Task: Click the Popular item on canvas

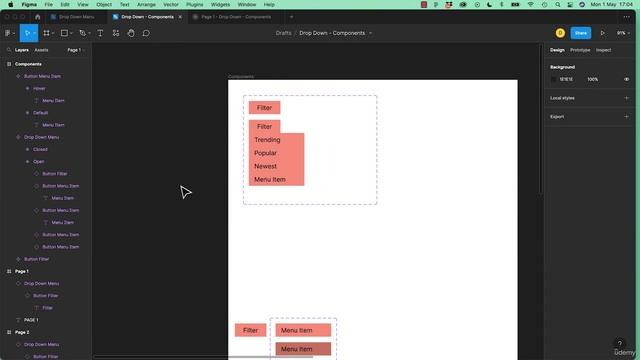Action: 276,153
